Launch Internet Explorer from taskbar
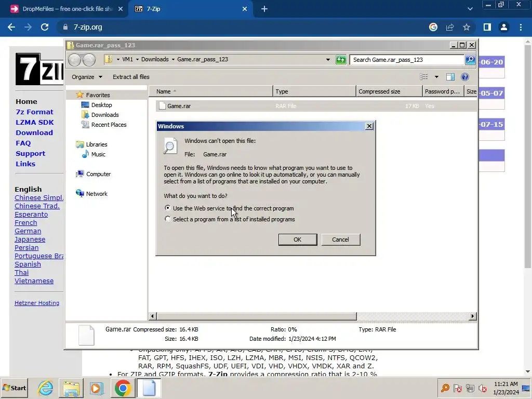Screen dimensions: 532x399 coord(46,388)
